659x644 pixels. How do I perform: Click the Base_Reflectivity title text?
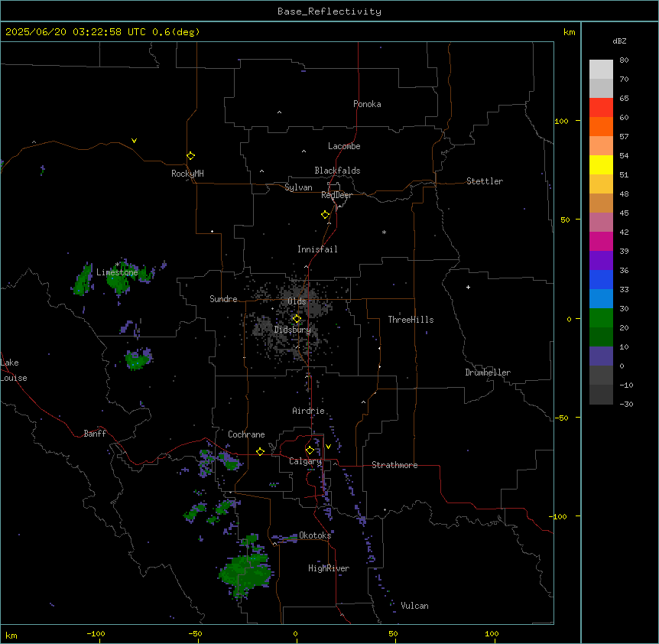[x=329, y=11]
